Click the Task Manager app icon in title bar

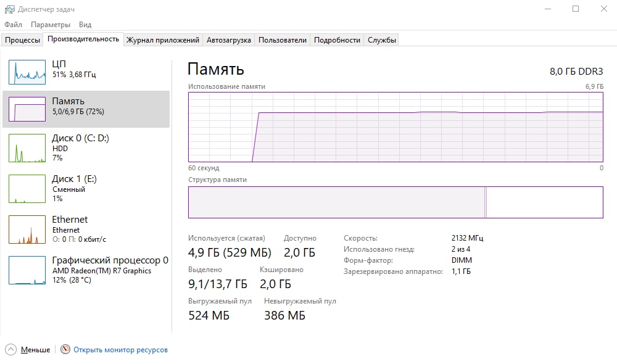(9, 9)
